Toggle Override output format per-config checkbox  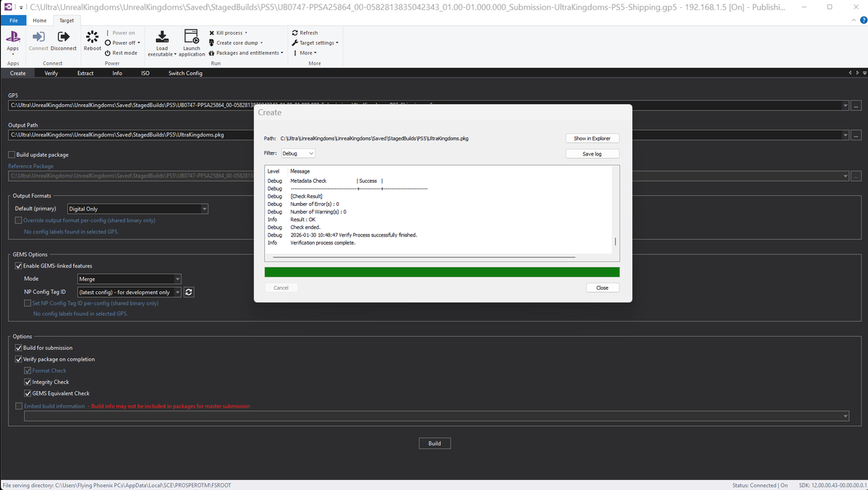pos(19,220)
